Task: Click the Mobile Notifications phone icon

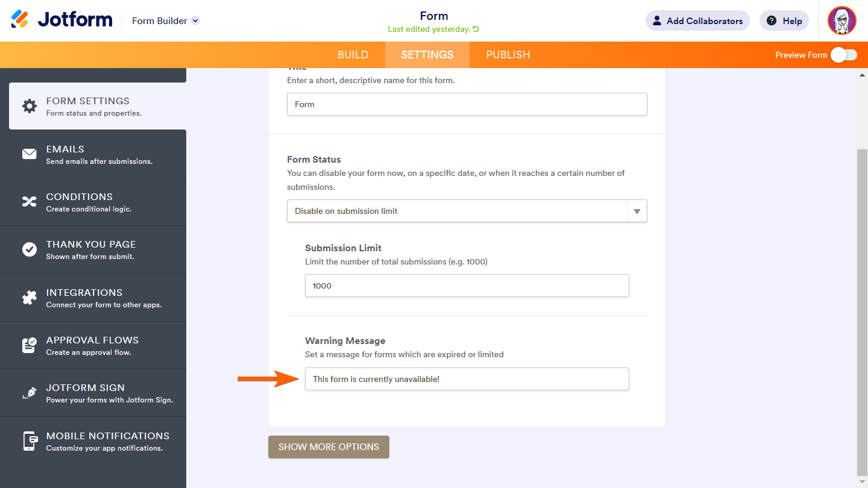Action: click(x=29, y=441)
